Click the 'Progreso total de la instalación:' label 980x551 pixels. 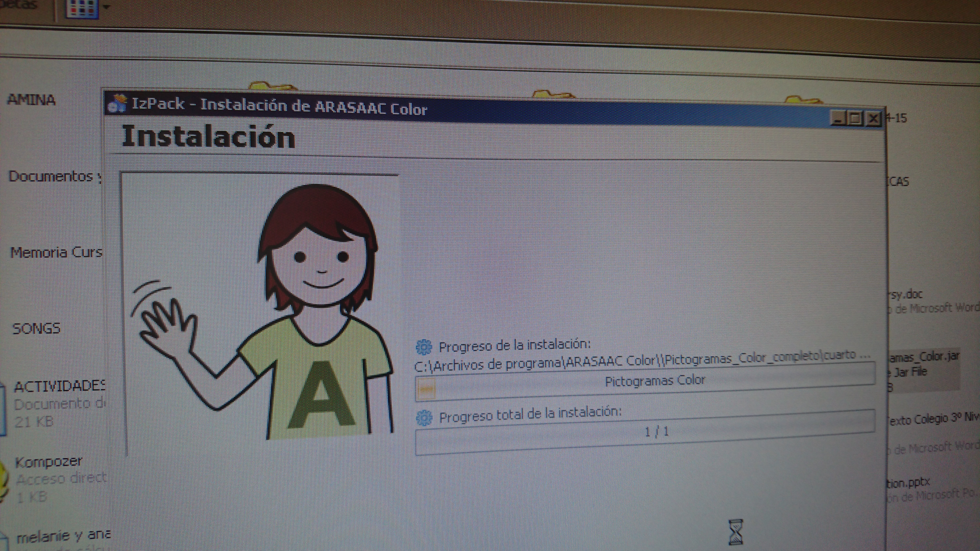click(x=530, y=415)
